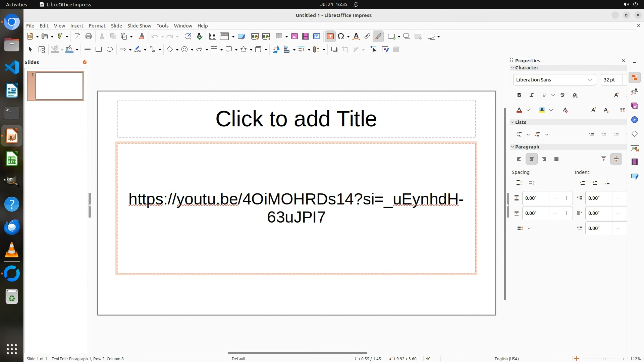Open the Format menu
The width and height of the screenshot is (644, 362).
coord(97,26)
